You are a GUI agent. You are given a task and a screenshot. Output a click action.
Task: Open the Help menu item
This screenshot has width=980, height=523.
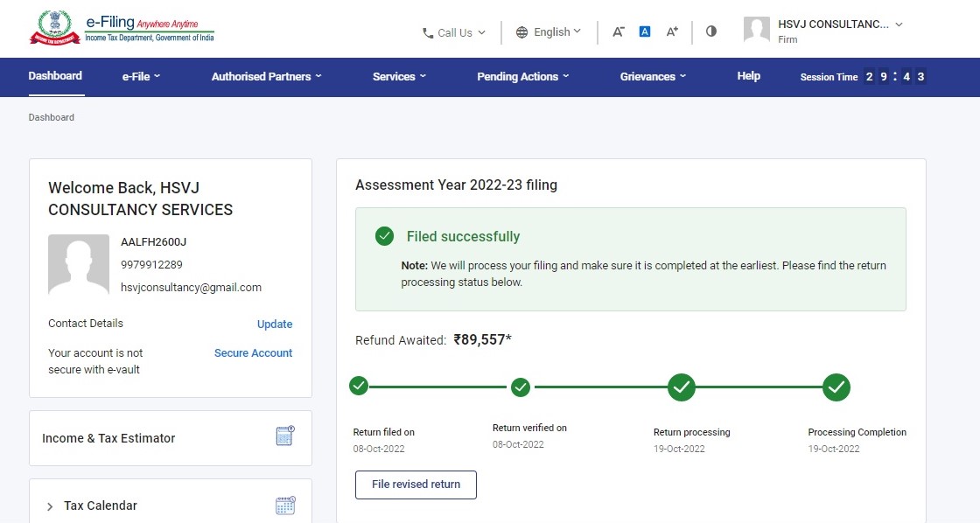749,75
